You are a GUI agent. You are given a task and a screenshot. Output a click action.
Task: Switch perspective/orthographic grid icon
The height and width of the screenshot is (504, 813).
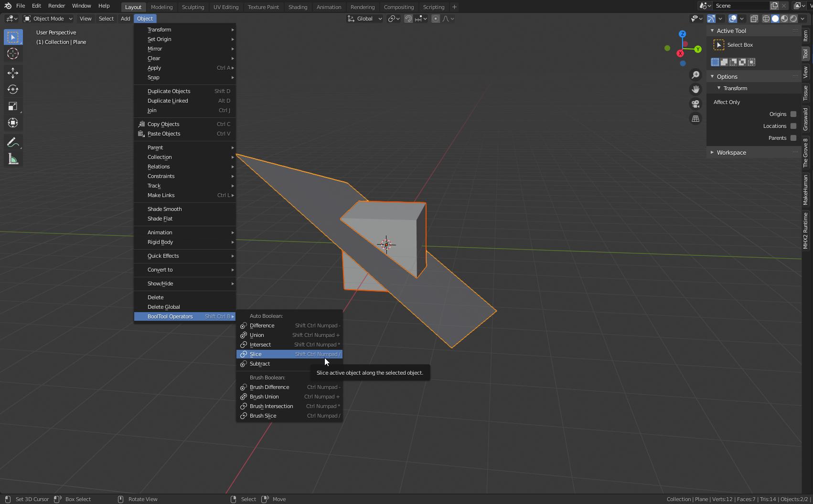tap(695, 118)
